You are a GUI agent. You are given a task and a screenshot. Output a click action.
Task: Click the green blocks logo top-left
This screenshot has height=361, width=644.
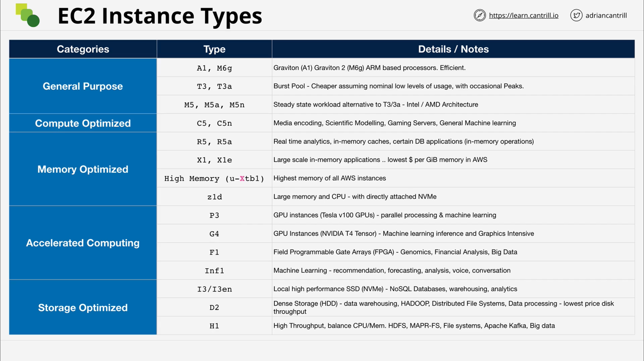[x=28, y=15]
